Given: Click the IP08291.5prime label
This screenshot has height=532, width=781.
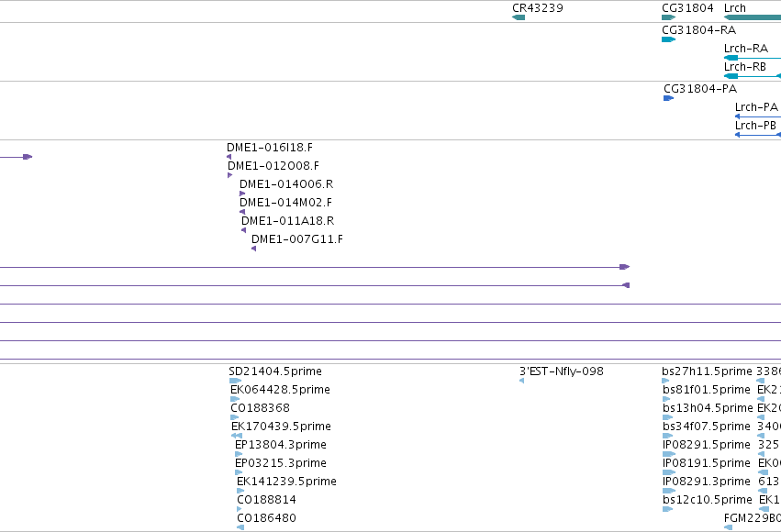Looking at the screenshot, I should (x=707, y=445).
